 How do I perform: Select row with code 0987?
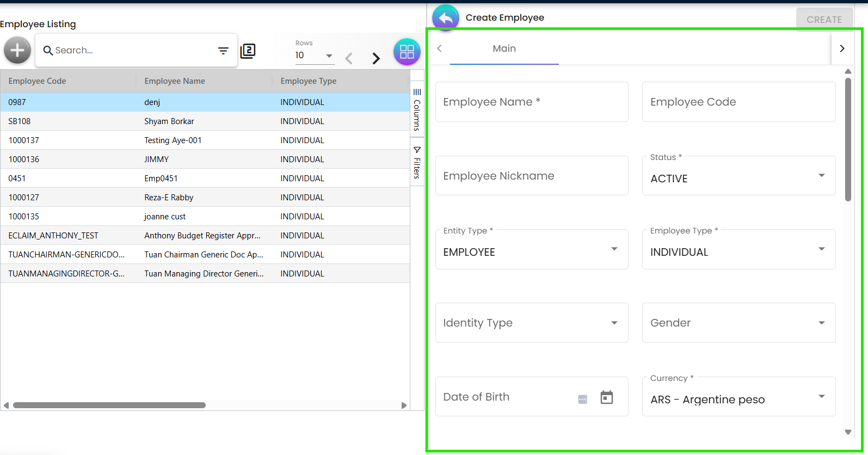point(205,102)
